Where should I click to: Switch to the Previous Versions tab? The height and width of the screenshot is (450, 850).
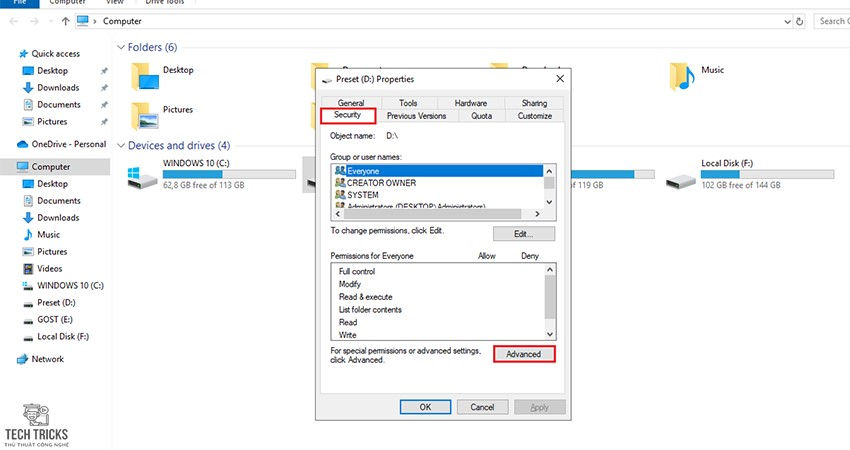tap(416, 116)
